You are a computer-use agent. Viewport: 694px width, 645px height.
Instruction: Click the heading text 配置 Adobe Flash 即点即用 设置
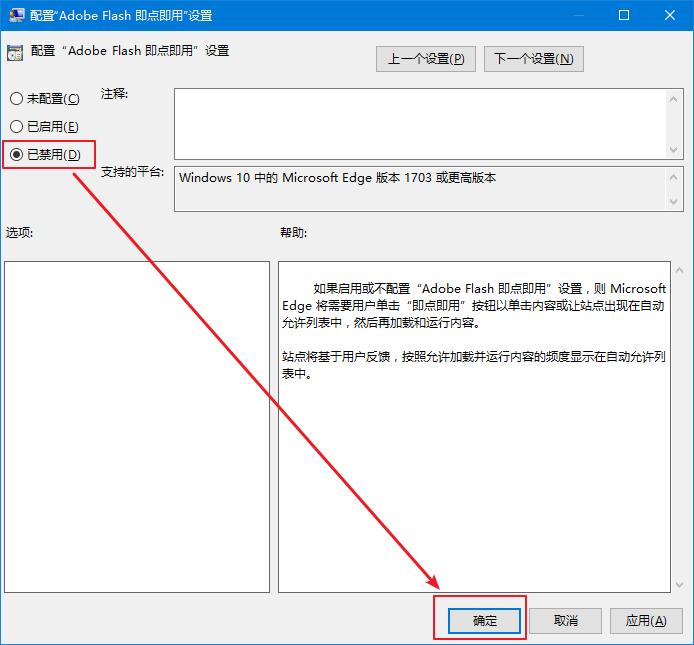tap(130, 51)
